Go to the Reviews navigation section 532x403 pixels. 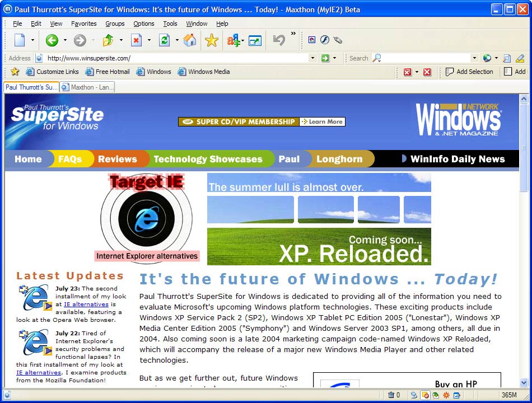click(x=118, y=159)
